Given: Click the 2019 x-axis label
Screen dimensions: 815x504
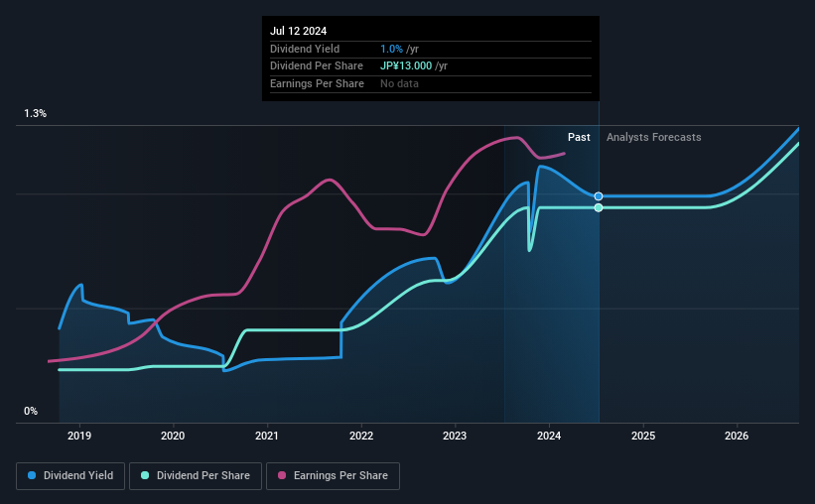Looking at the screenshot, I should pyautogui.click(x=79, y=436).
